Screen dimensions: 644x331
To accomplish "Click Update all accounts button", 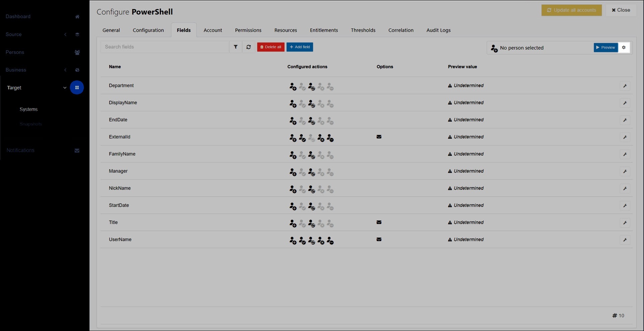I will [572, 10].
